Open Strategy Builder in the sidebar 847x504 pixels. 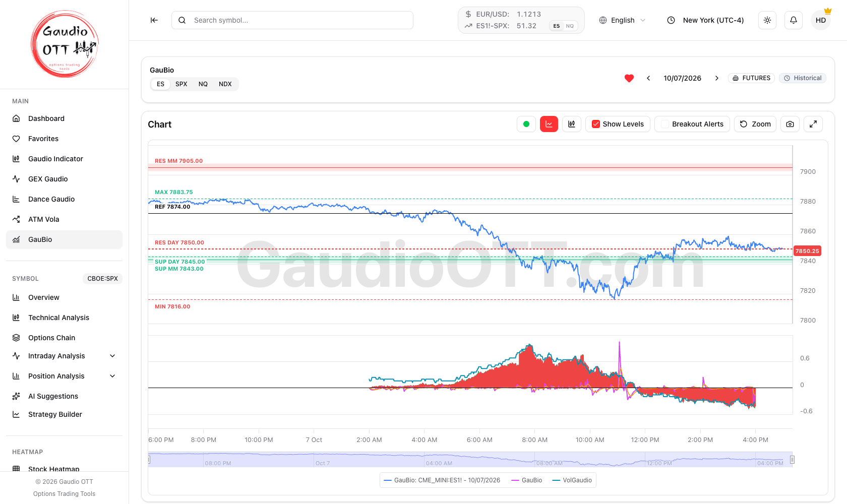click(64, 414)
